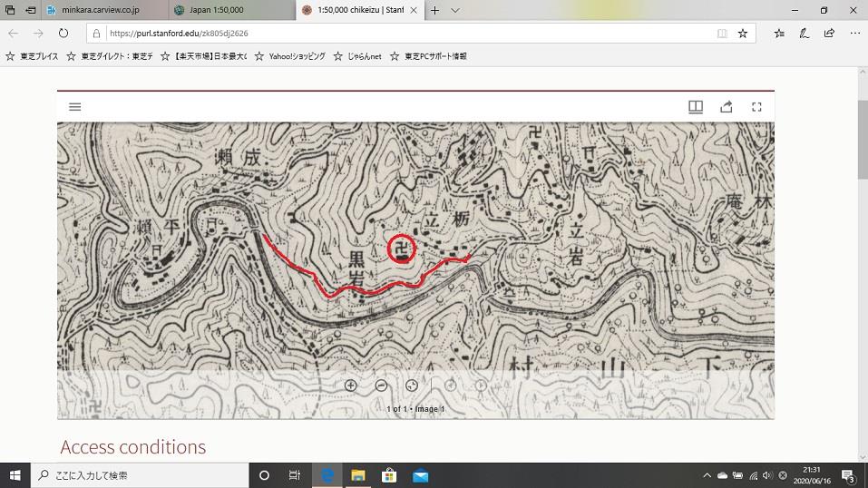Open Microsoft Store from the taskbar
Image resolution: width=868 pixels, height=488 pixels.
click(389, 475)
